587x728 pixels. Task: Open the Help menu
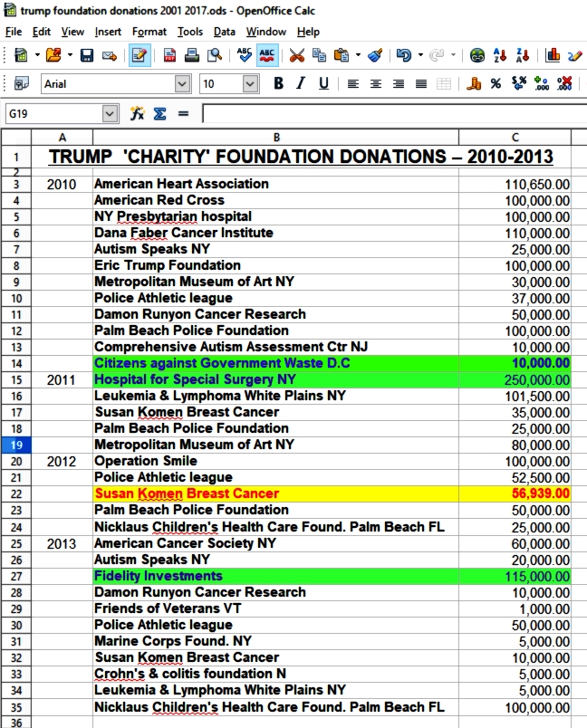tap(308, 32)
